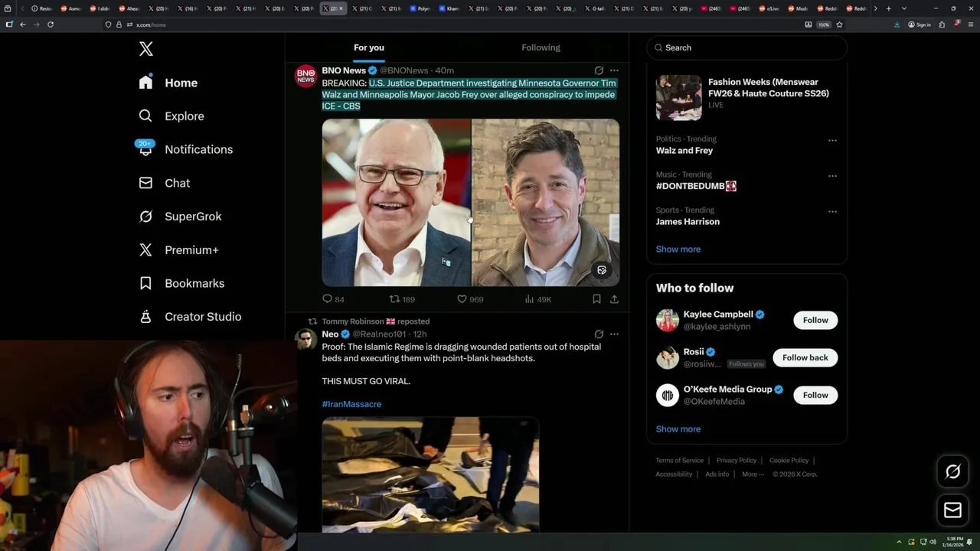
Task: Show more trends link
Action: (678, 249)
